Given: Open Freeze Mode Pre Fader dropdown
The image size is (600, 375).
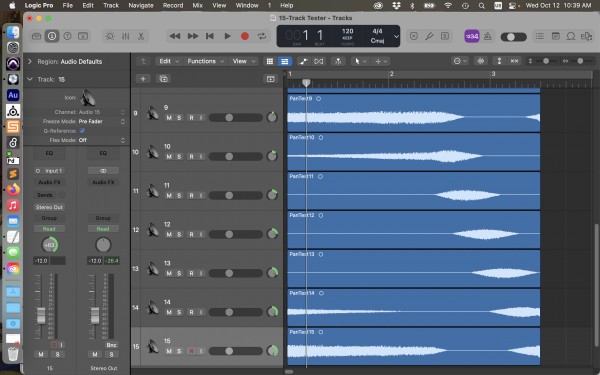Looking at the screenshot, I should click(x=102, y=121).
